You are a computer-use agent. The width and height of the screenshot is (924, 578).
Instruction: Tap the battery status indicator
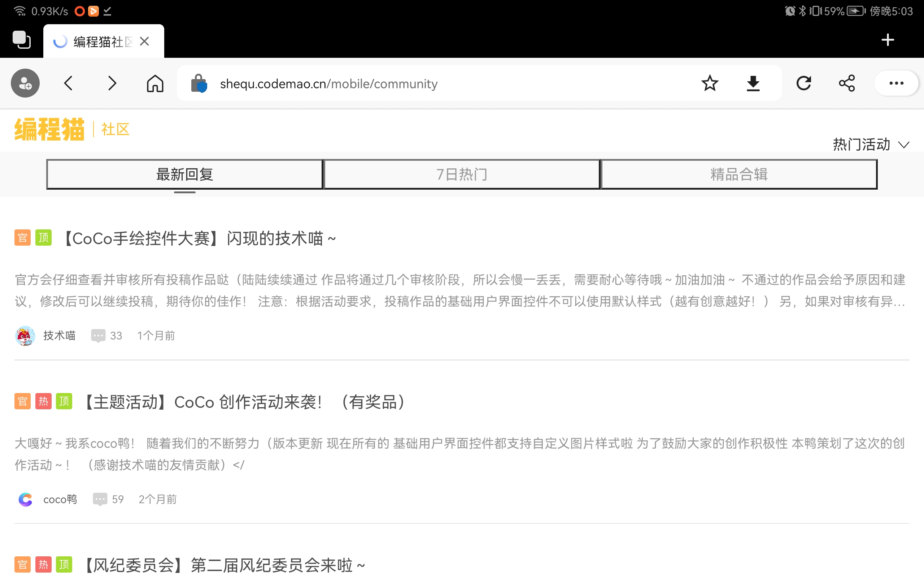coord(856,11)
